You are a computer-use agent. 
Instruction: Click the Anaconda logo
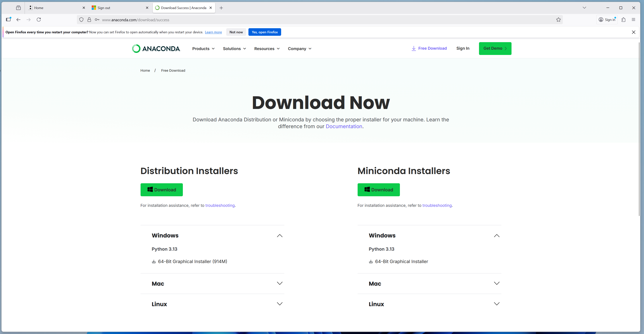156,49
